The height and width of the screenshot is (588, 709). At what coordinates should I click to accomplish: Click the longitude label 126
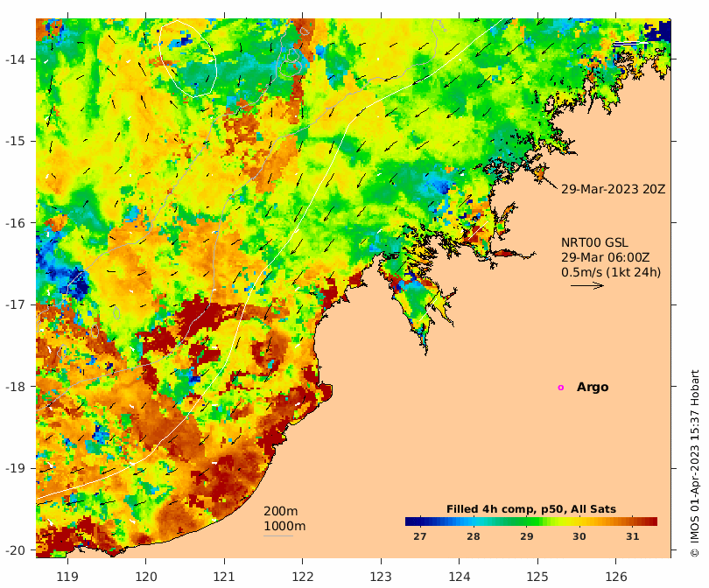point(616,577)
